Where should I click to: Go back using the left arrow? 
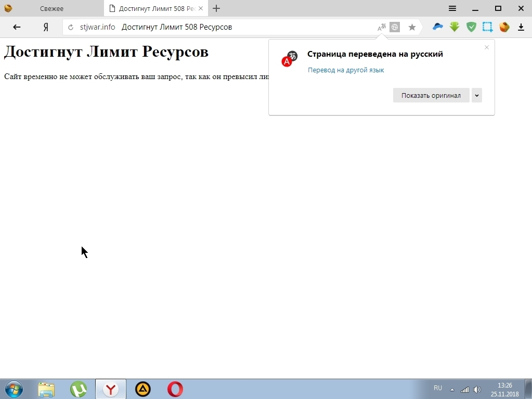(17, 27)
